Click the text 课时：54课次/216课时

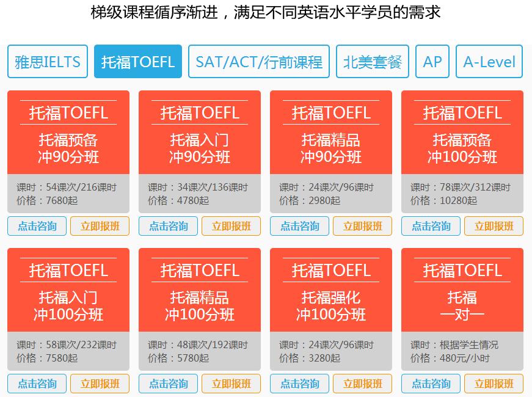[x=67, y=187]
